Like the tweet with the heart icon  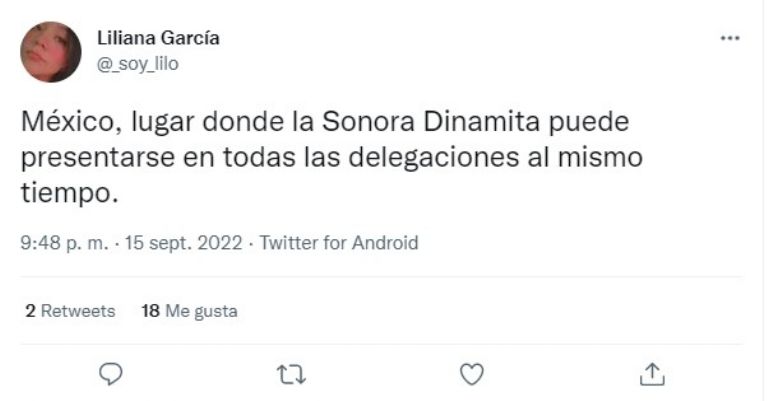tap(471, 373)
